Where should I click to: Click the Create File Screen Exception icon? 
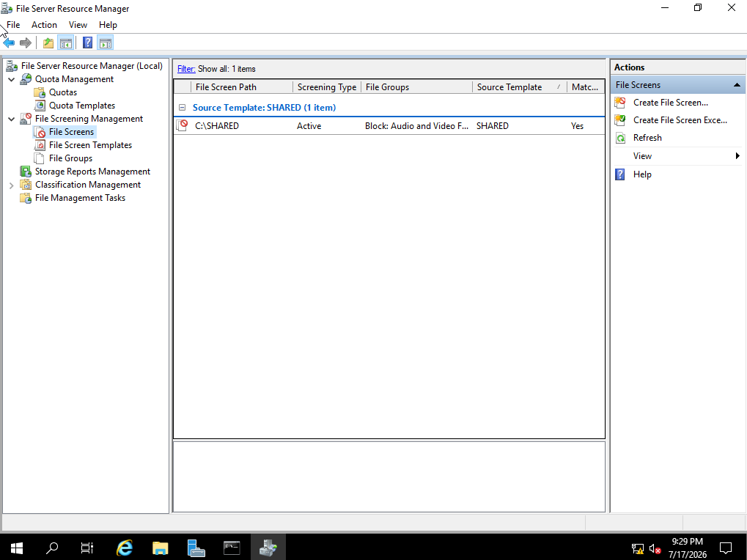coord(620,120)
